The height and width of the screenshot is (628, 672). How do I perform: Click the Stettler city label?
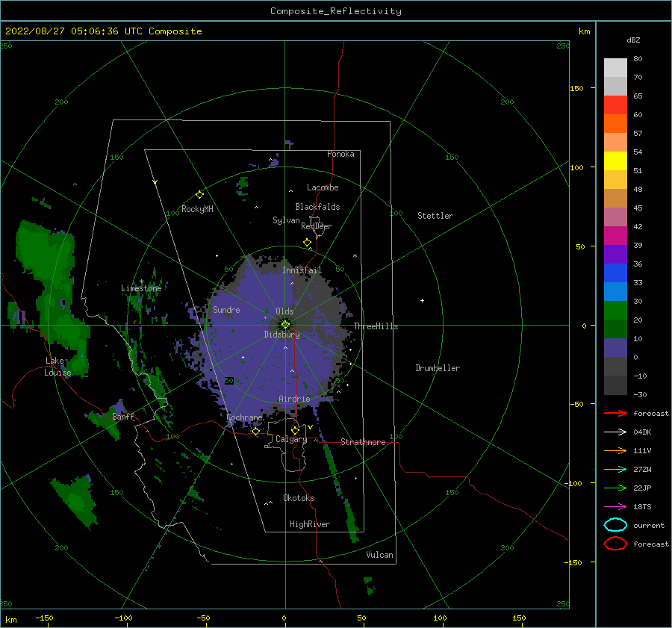(x=435, y=216)
